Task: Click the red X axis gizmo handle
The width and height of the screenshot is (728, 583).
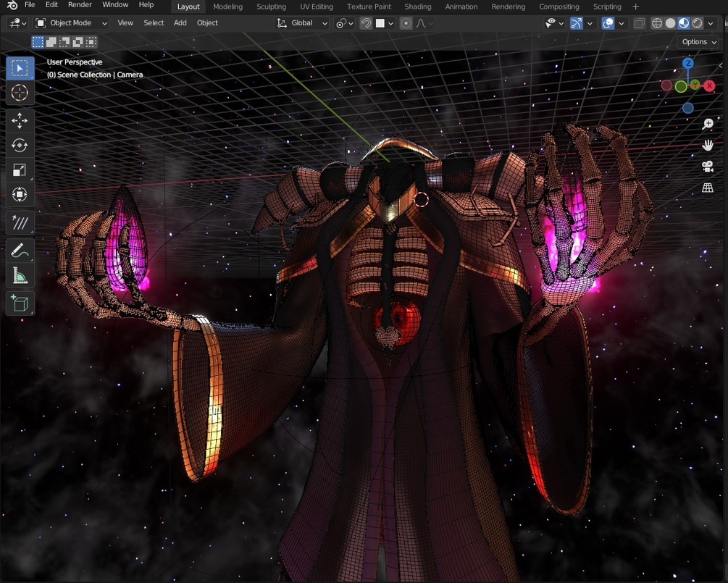Action: pyautogui.click(x=709, y=86)
